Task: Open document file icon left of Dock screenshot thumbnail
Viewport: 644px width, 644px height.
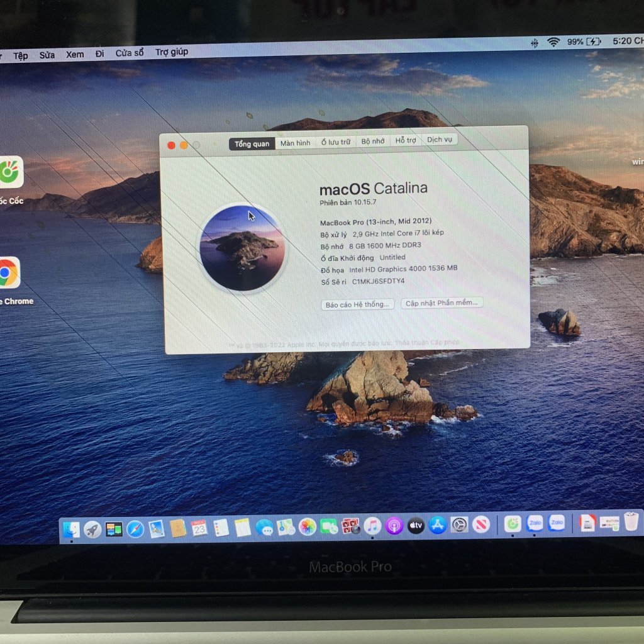Action: tap(587, 523)
